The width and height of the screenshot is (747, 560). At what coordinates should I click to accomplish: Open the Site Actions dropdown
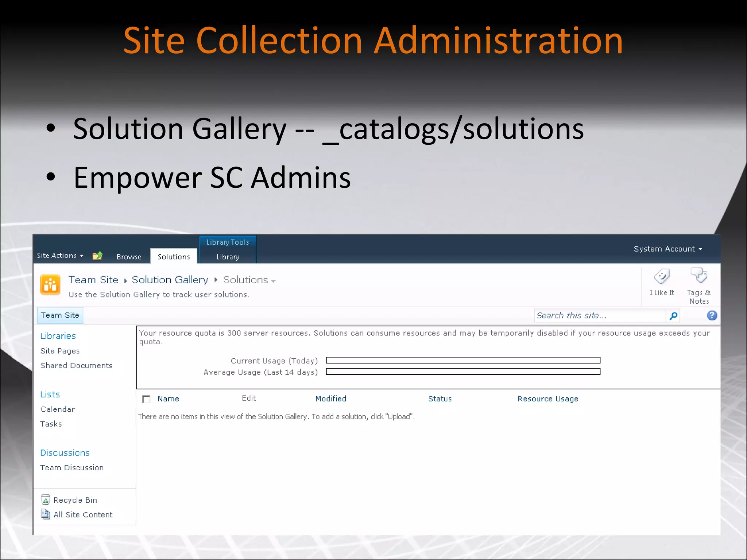[60, 256]
